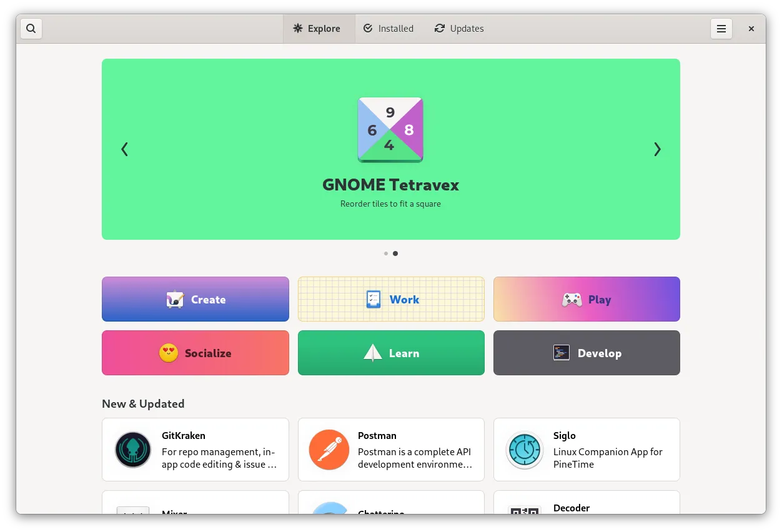Open the Decoder app card
This screenshot has height=532, width=782.
(x=586, y=506)
